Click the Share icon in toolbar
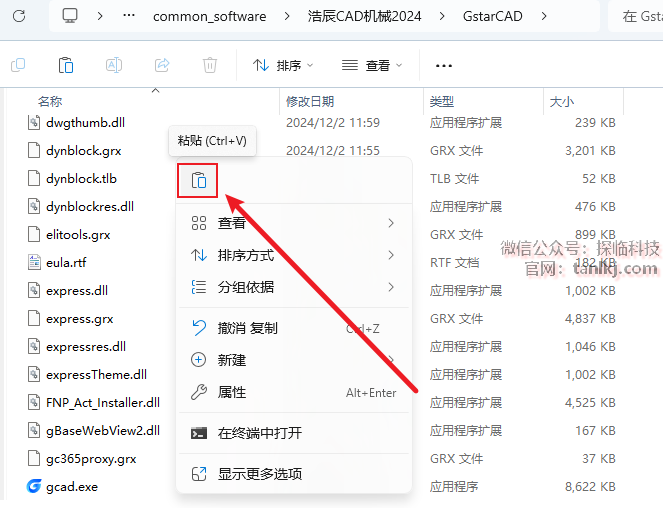Screen dimensions: 663x508 (x=162, y=65)
